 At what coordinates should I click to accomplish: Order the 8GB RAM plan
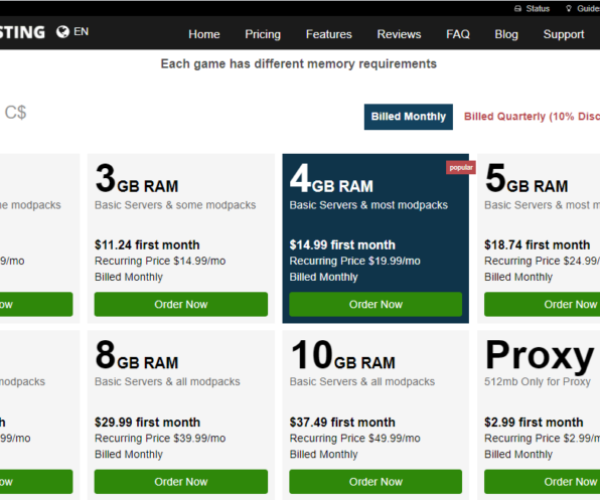pos(181,481)
